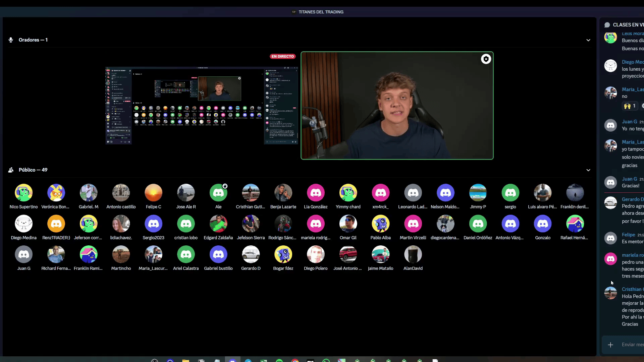This screenshot has height=362, width=644.
Task: Open the EN DIRECTO screen share stream
Action: click(202, 106)
